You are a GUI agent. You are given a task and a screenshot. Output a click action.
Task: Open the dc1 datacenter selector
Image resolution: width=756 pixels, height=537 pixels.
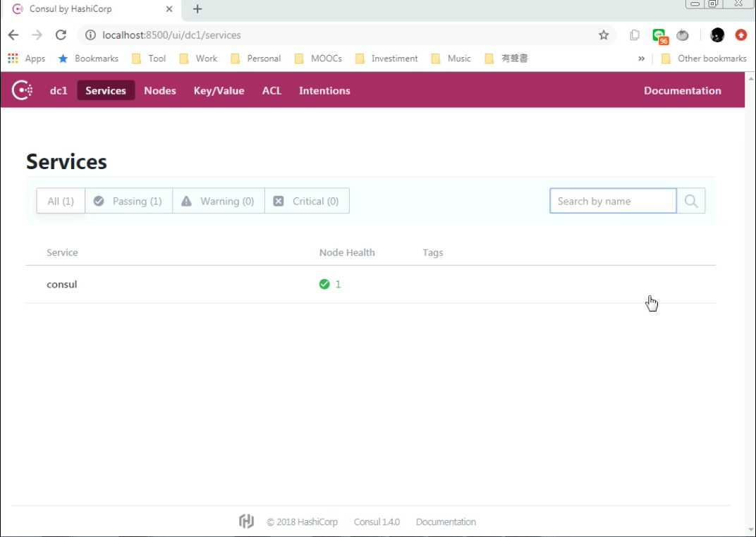[59, 90]
